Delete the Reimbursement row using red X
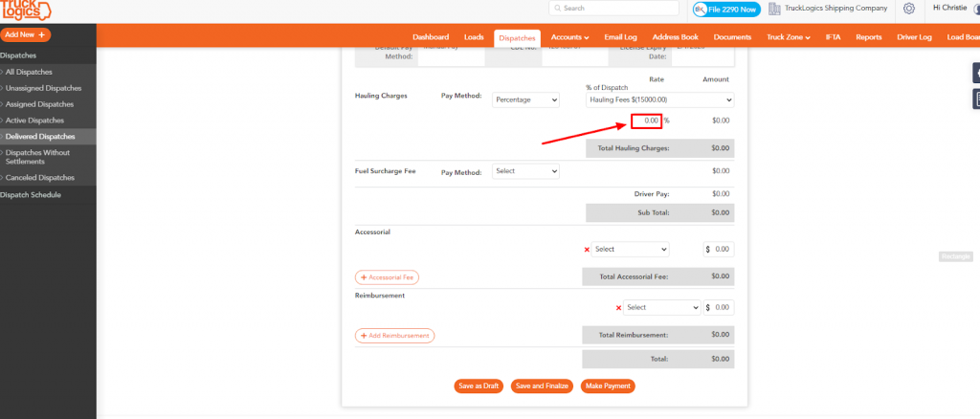Viewport: 980px width, 419px height. pos(618,308)
